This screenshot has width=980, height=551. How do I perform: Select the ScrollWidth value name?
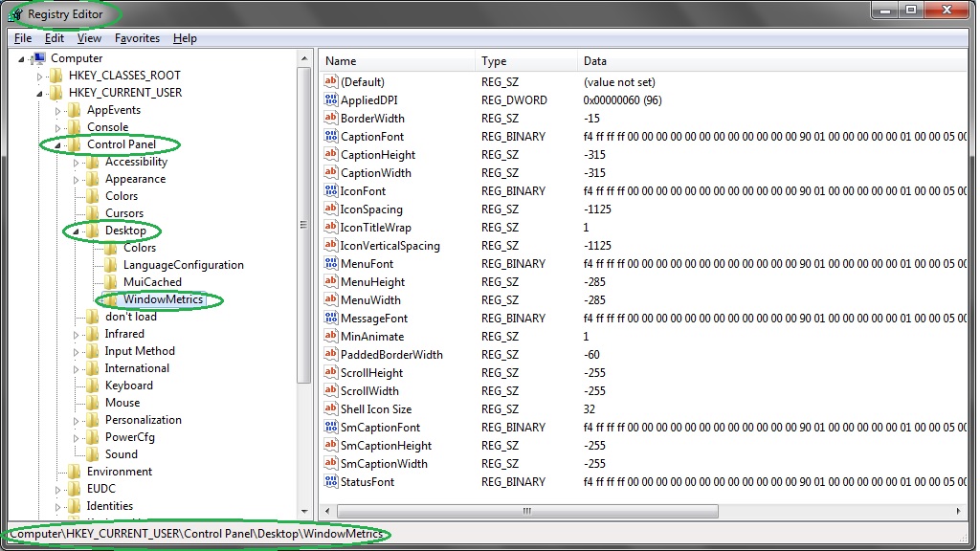(x=369, y=391)
